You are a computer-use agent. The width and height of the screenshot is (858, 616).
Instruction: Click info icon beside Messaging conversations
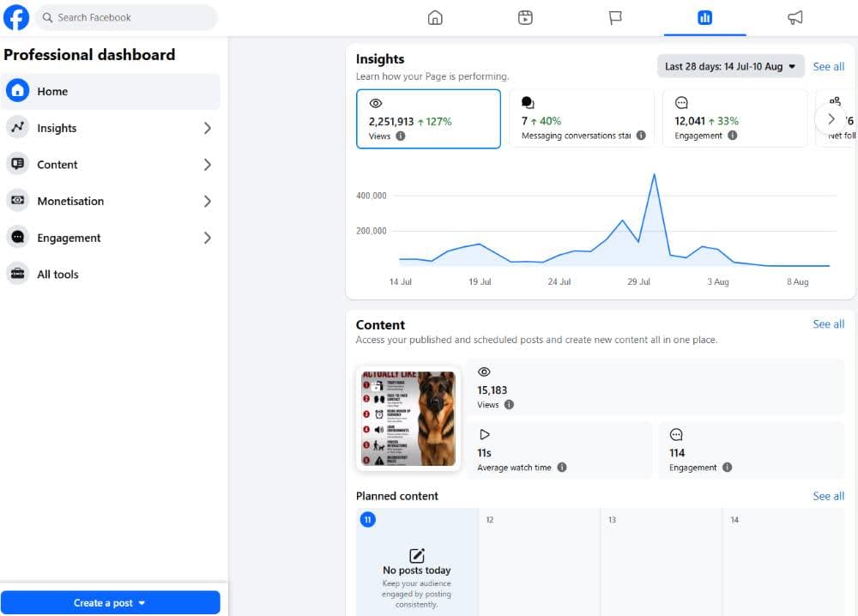[641, 136]
